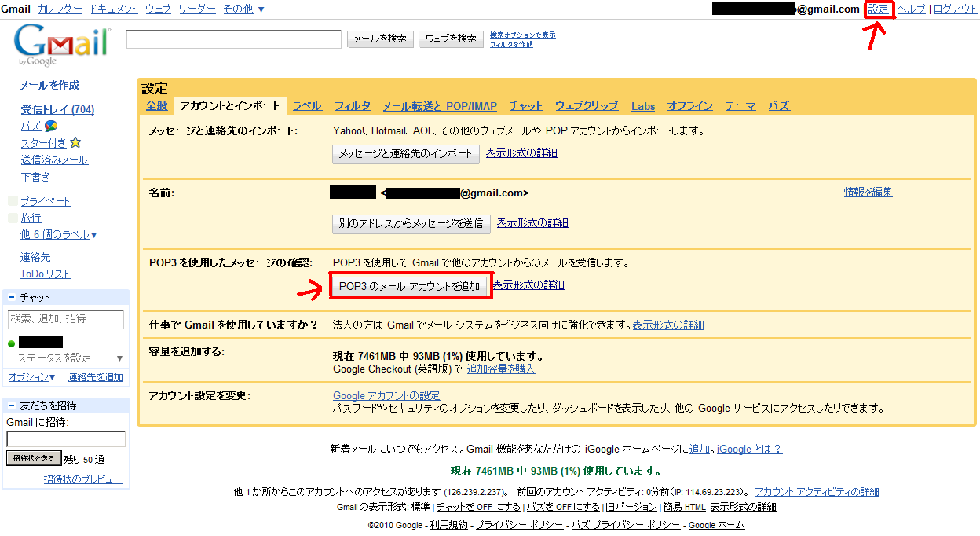Open 連絡先 link
Screen dimensions: 980x536
pos(35,258)
